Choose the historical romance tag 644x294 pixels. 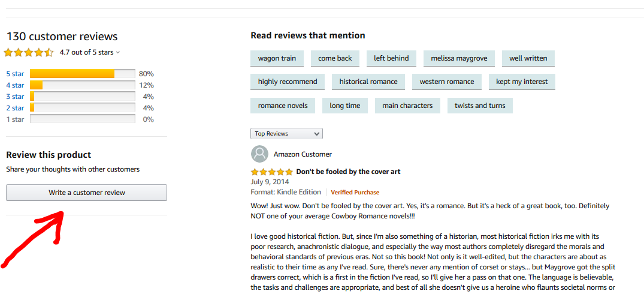pos(368,82)
